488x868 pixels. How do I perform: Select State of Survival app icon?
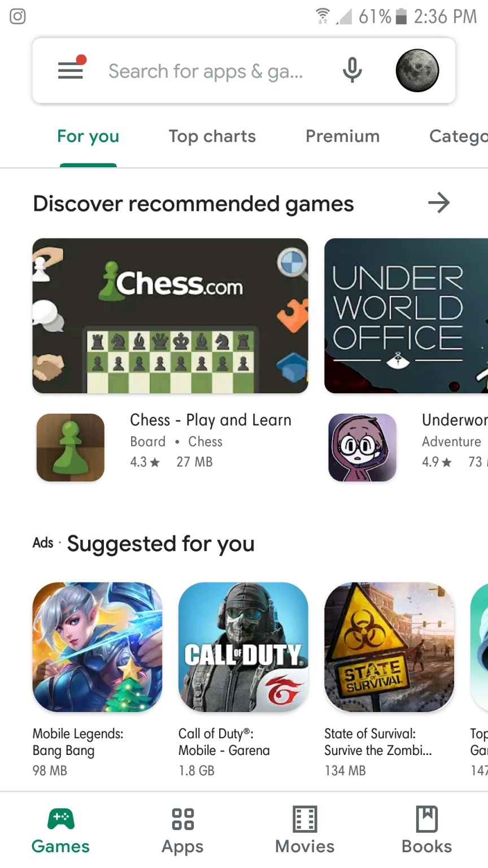[389, 647]
